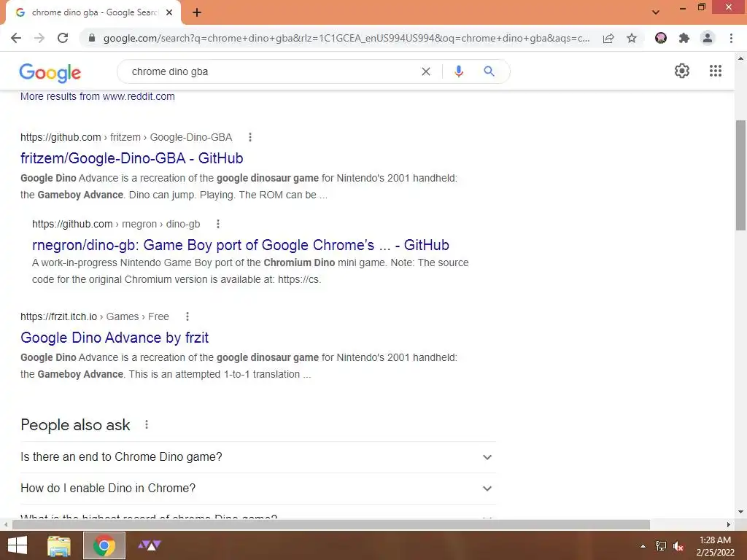This screenshot has height=560, width=747.
Task: Open the Windows Start menu
Action: click(18, 545)
